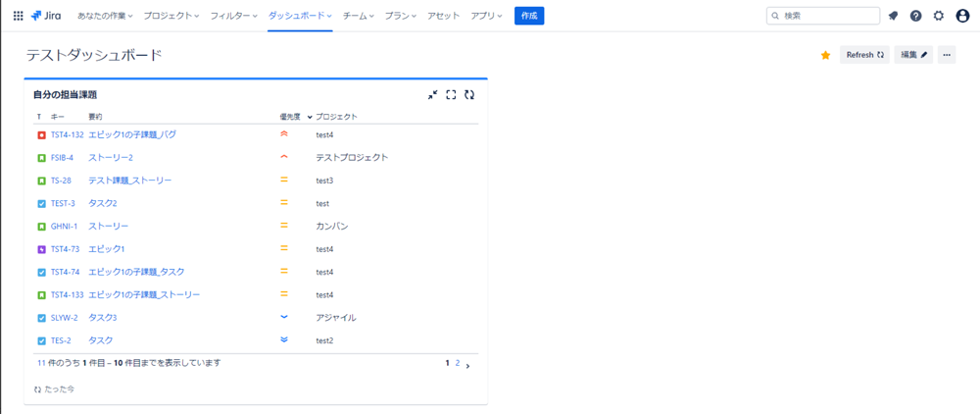Click story type icon for TS-28
The width and height of the screenshot is (980, 414).
coord(41,181)
